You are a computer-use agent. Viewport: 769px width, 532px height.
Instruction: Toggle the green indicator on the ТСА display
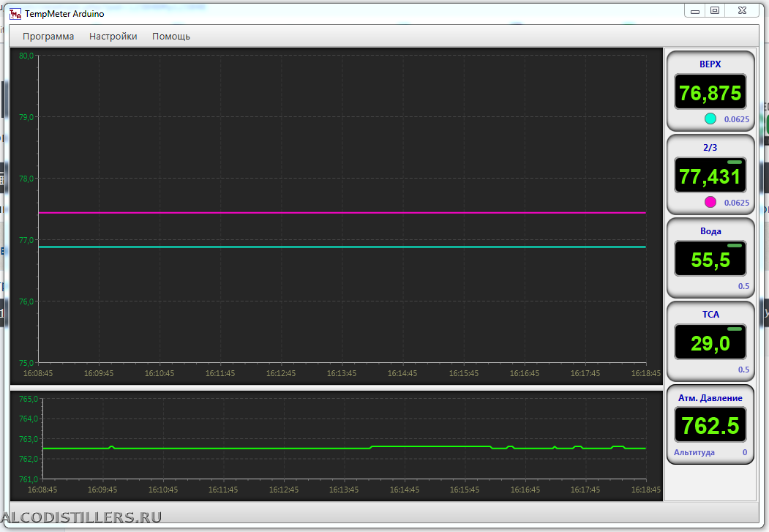pos(735,329)
